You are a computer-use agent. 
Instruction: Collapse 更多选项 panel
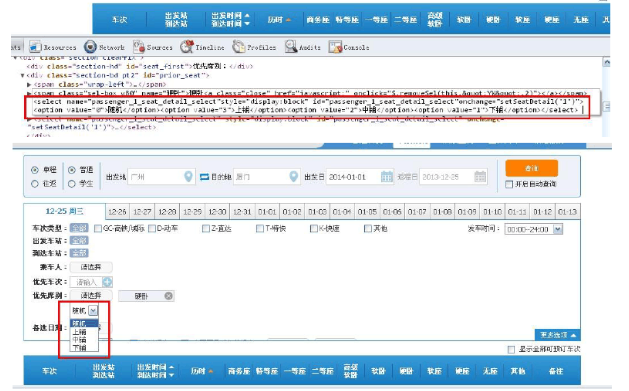tap(558, 335)
